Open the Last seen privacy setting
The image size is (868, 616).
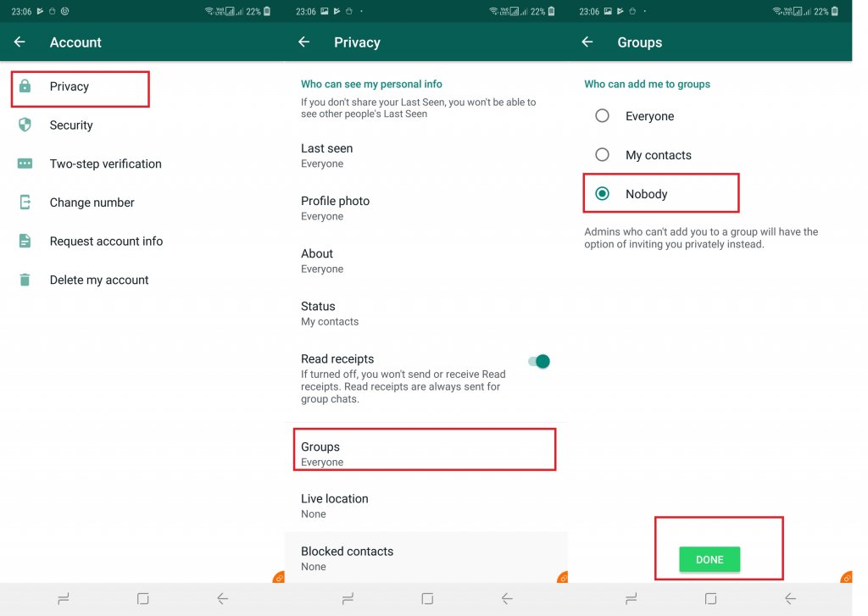(326, 155)
